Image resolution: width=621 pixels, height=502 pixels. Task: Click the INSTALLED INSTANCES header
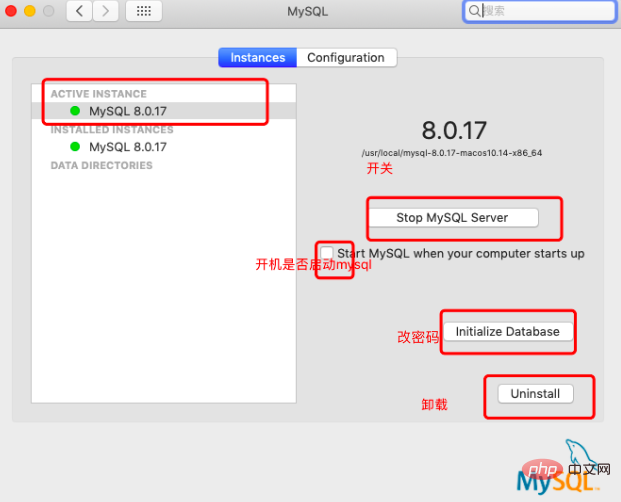[x=112, y=130]
